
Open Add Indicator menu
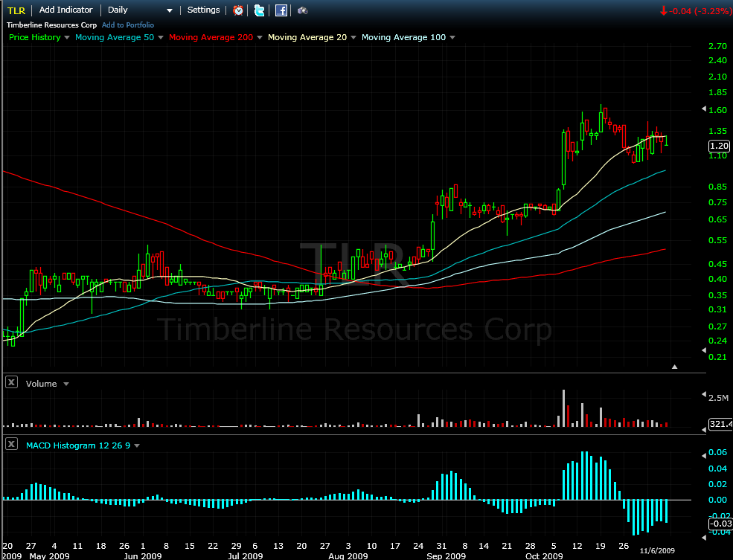[x=66, y=10]
